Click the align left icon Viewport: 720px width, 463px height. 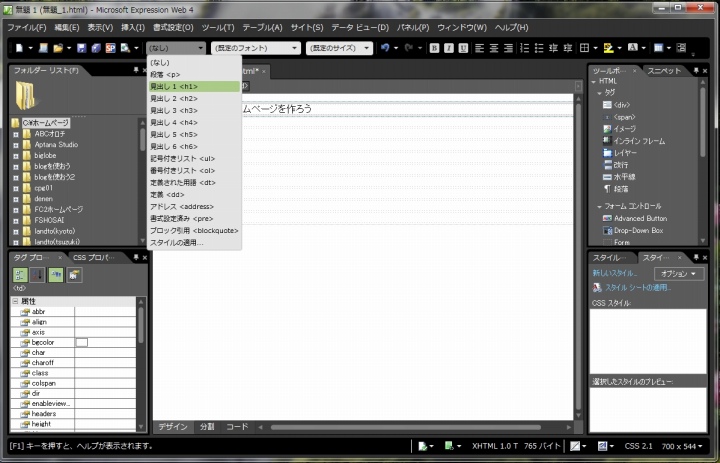pyautogui.click(x=480, y=48)
